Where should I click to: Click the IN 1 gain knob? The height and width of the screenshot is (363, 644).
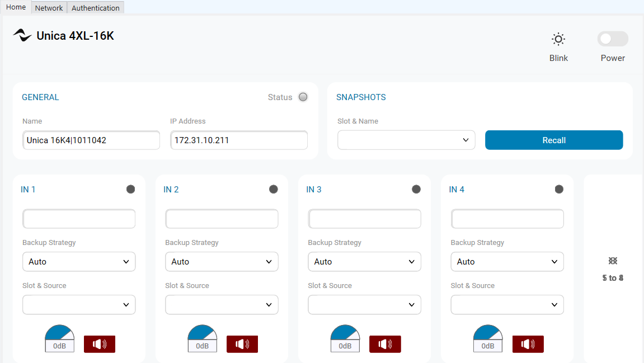59,332
